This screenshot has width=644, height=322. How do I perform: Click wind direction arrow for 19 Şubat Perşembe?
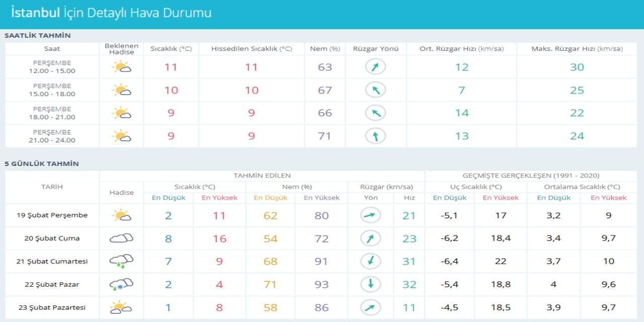(371, 215)
